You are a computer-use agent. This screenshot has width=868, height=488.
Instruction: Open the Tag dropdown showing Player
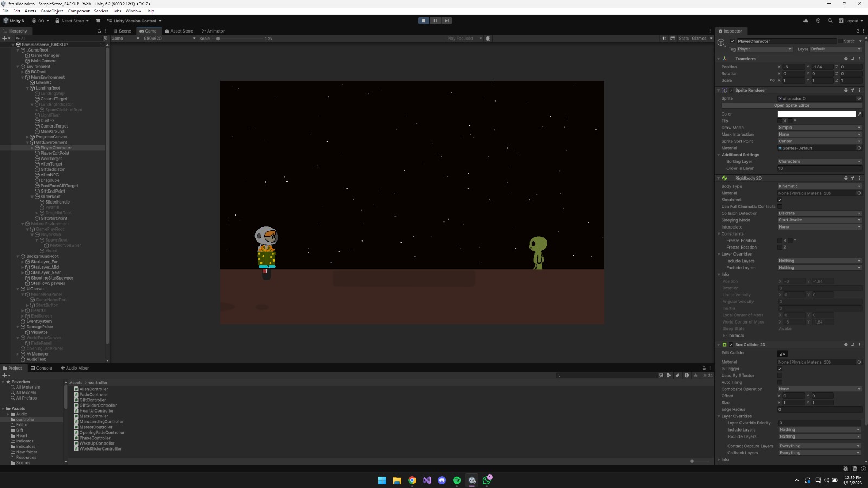coord(764,49)
